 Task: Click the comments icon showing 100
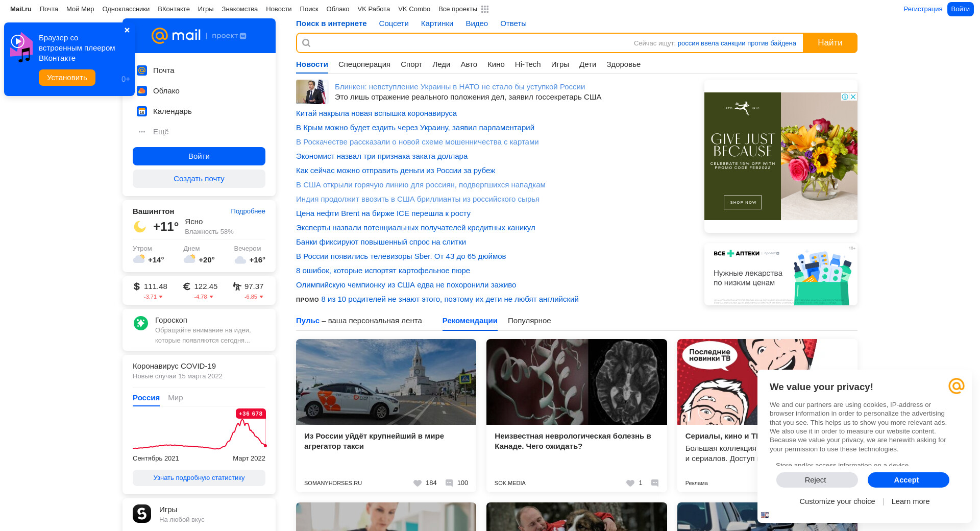449,483
